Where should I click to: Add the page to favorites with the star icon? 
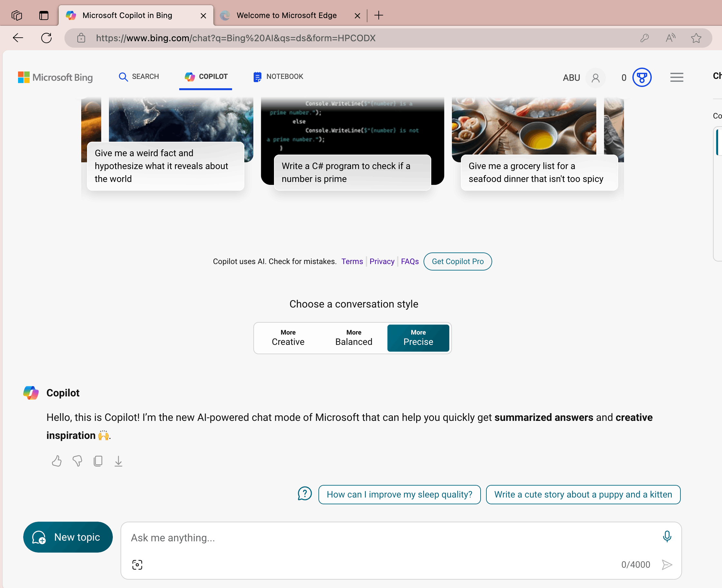pos(696,38)
